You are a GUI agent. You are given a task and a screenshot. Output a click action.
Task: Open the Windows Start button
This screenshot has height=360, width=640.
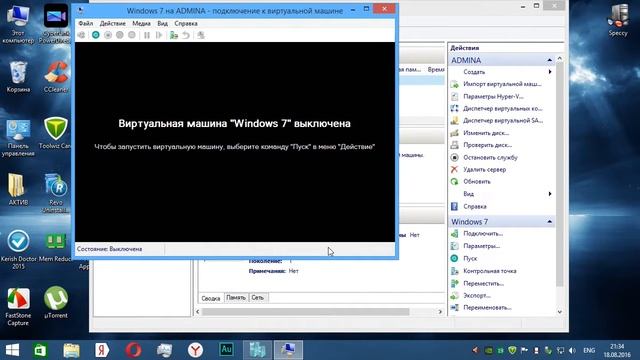click(x=12, y=350)
